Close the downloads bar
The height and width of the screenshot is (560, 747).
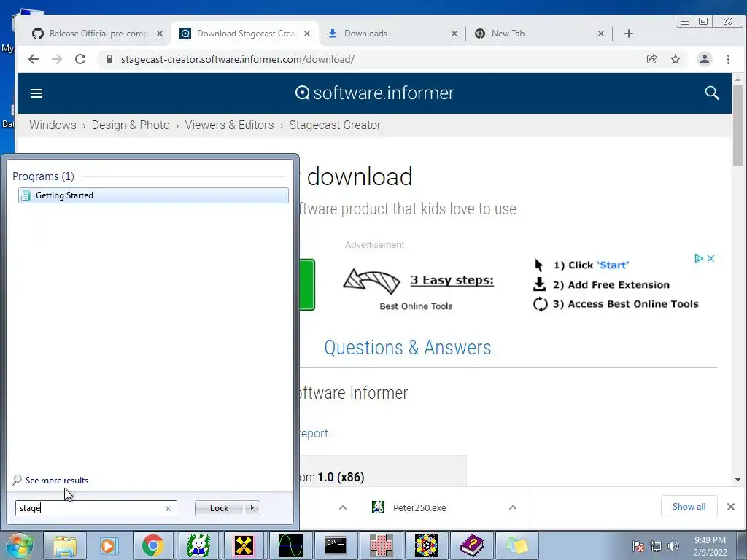(731, 507)
